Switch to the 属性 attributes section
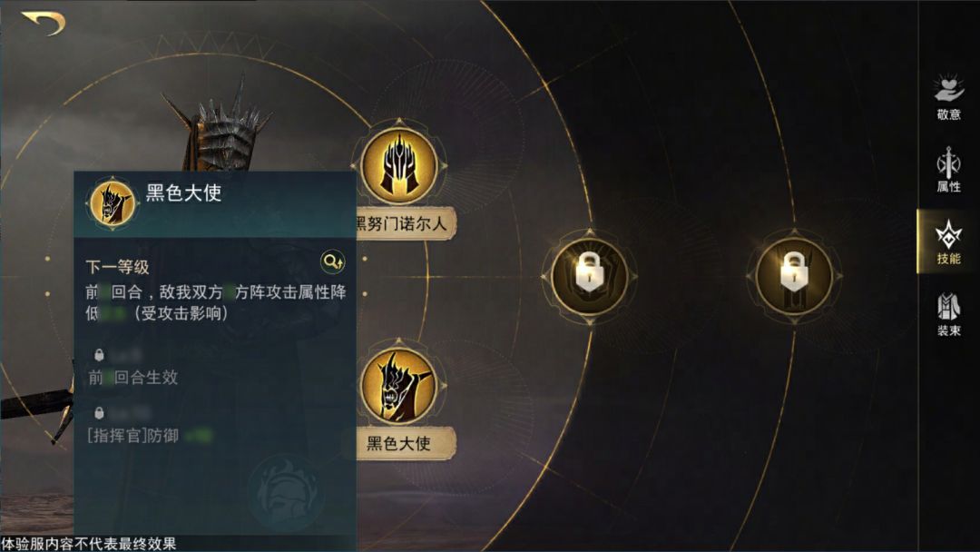 point(948,170)
